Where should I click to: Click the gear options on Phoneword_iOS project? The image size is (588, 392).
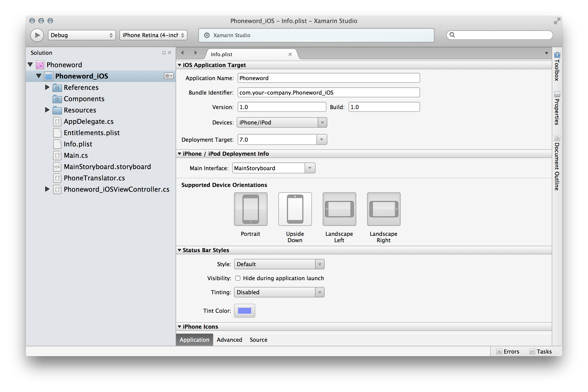tap(168, 76)
